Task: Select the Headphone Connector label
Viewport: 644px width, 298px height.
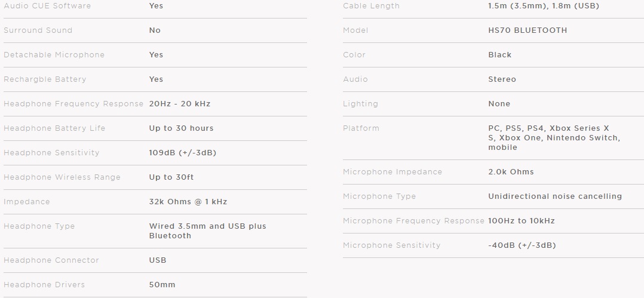Action: click(51, 260)
